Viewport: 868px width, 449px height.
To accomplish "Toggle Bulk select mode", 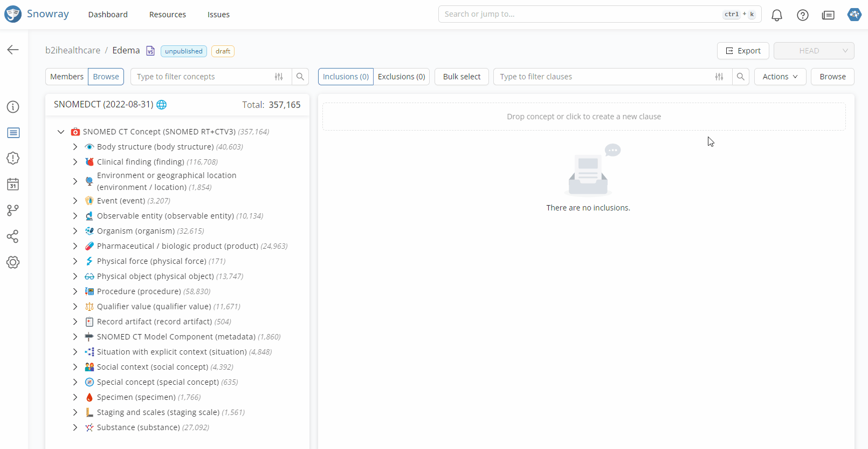I will tap(461, 77).
